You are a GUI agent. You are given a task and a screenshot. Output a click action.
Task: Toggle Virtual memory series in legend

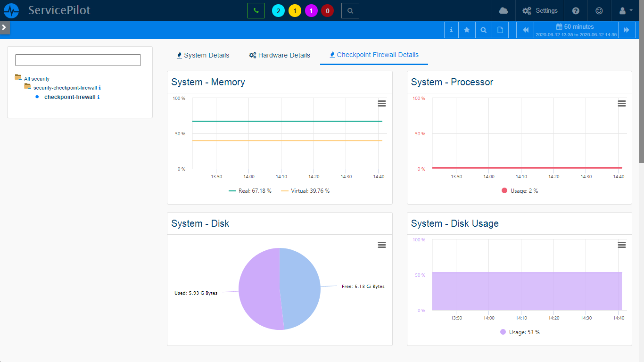(x=305, y=191)
